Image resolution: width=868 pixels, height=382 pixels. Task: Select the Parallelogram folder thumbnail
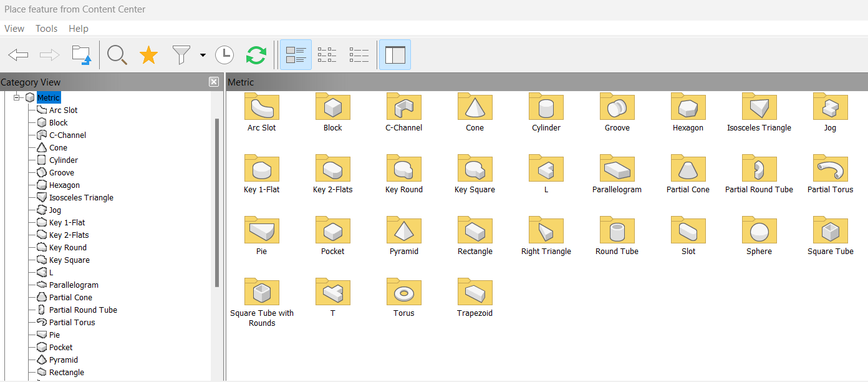click(x=617, y=169)
